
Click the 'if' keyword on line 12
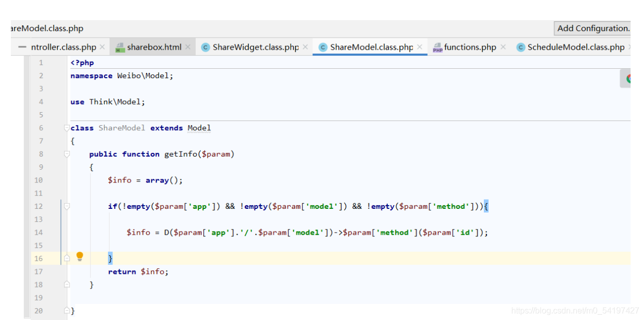[x=113, y=206]
